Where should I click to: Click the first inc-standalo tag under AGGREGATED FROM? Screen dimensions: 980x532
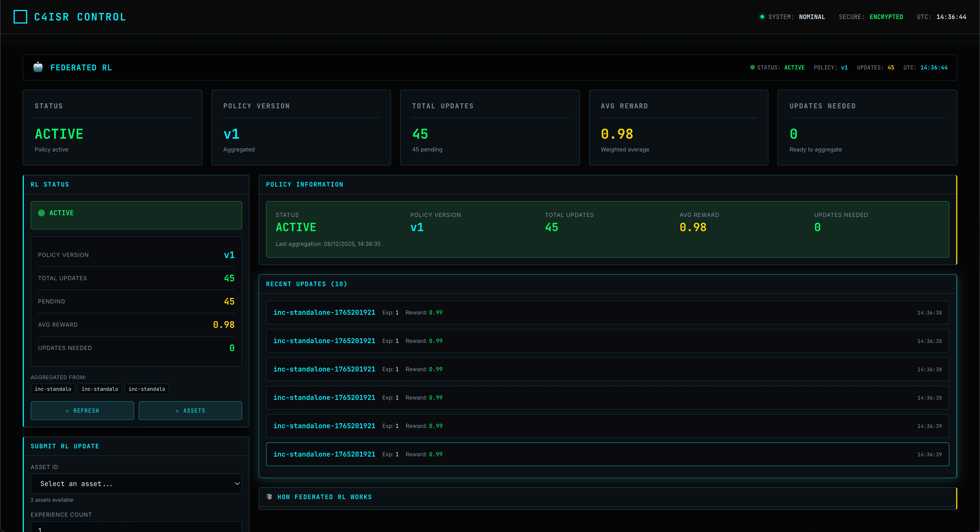tap(53, 389)
